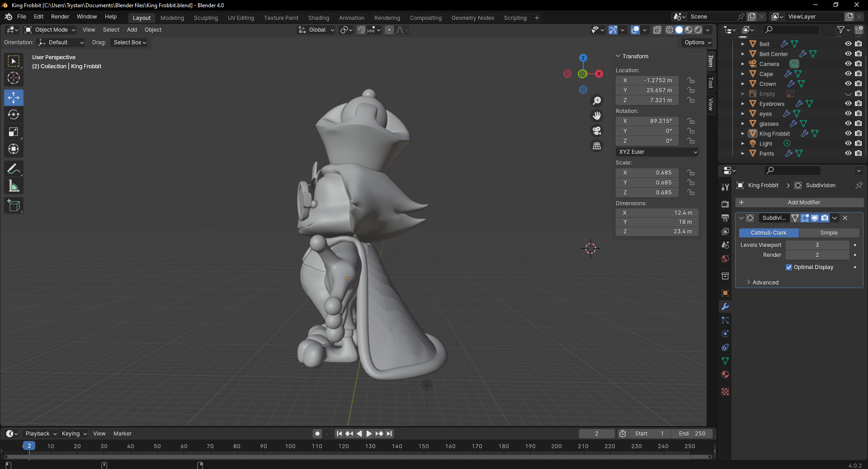Switch subdivision algorithm to Simple
Screen dimensions: 868x469
tap(830, 232)
